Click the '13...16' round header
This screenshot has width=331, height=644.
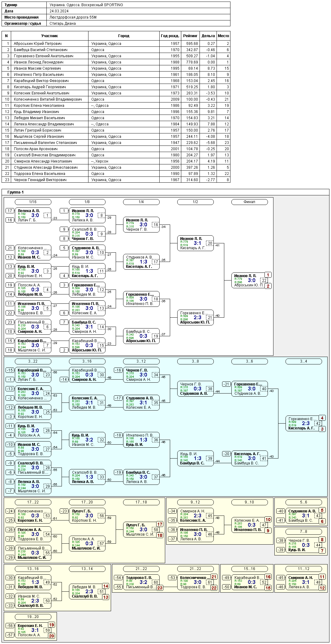(x=33, y=569)
